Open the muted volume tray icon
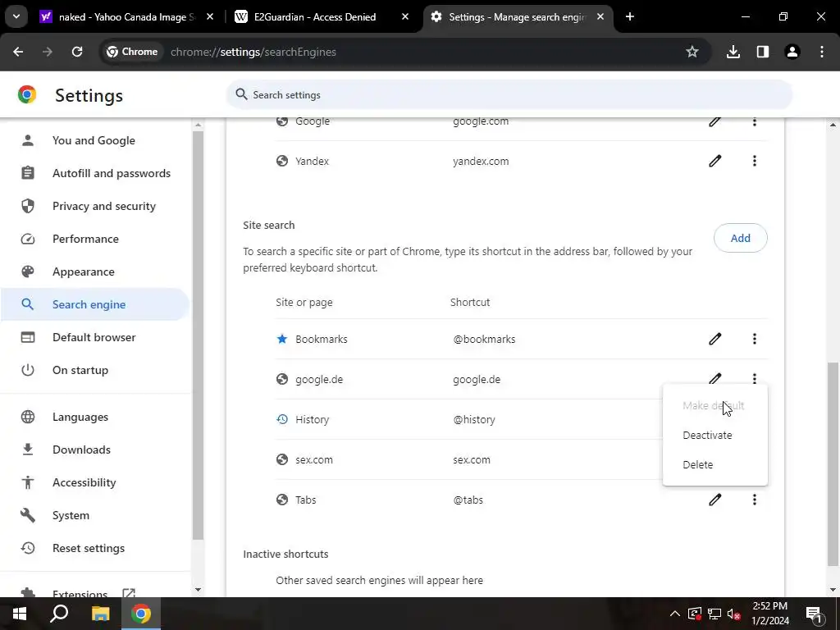Image resolution: width=840 pixels, height=630 pixels. point(734,614)
